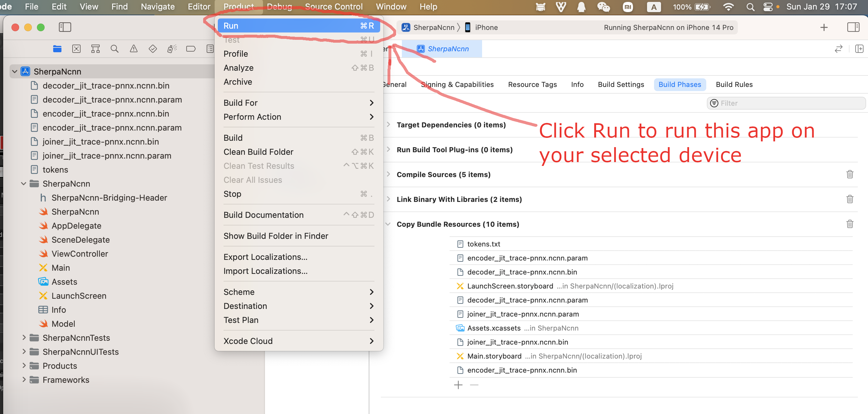Delete the Link Binary With Libraries phase
Screen dimensions: 868x414
click(850, 199)
